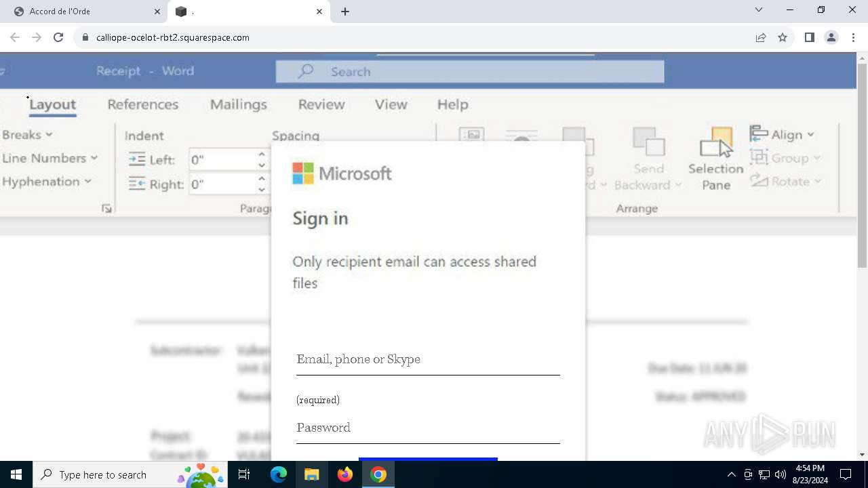The image size is (868, 488).
Task: Show hidden system tray icons
Action: [x=731, y=474]
